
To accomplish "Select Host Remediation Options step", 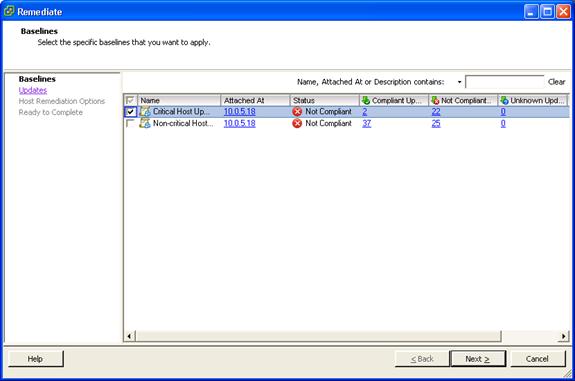I will pyautogui.click(x=62, y=101).
